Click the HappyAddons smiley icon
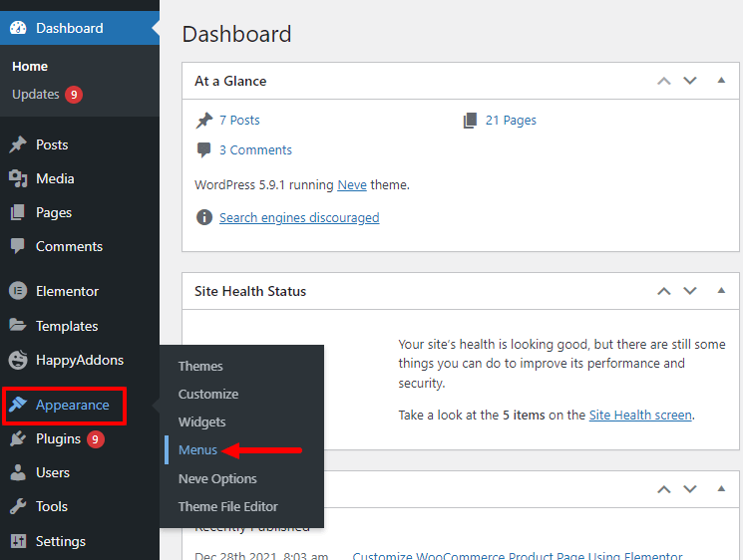The image size is (743, 560). click(18, 360)
